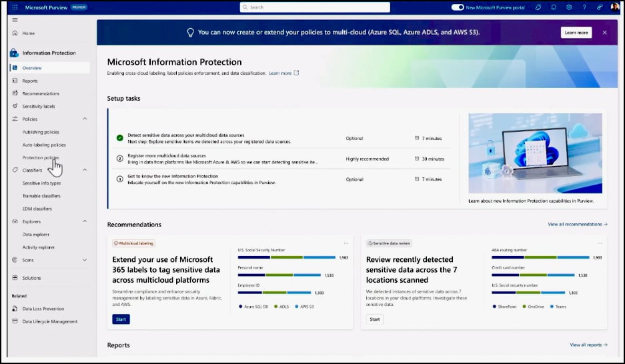625x364 pixels.
Task: Open Protection policies
Action: 40,158
